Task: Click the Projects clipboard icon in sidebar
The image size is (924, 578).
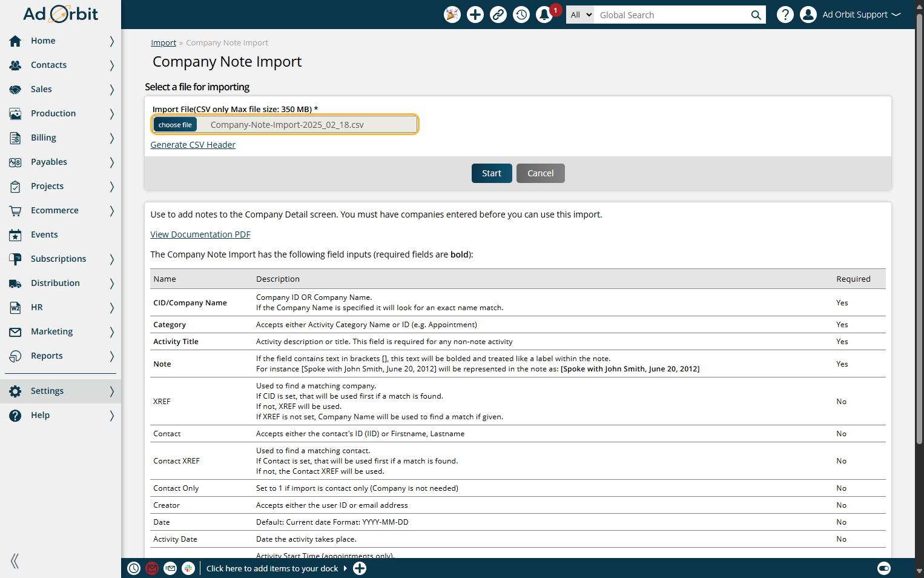Action: [15, 186]
